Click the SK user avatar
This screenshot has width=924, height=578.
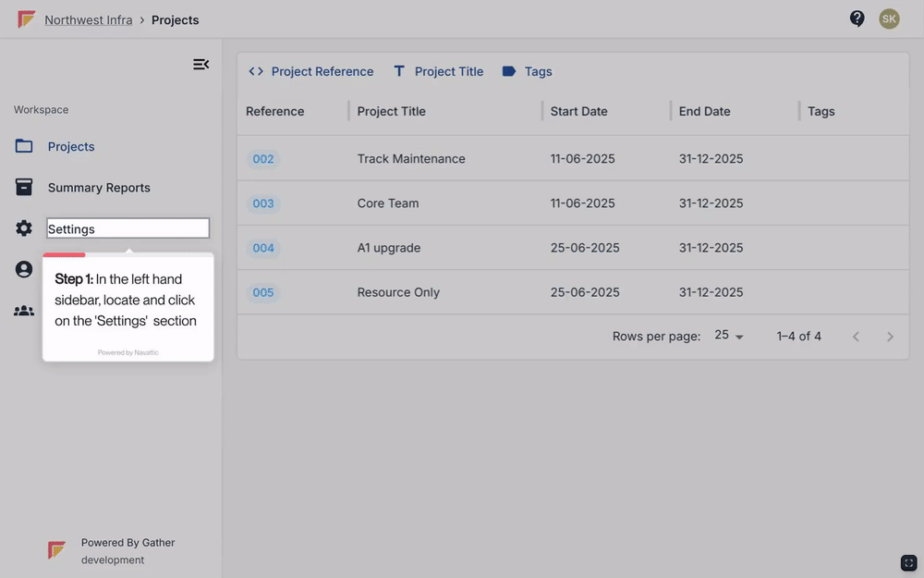pyautogui.click(x=889, y=18)
